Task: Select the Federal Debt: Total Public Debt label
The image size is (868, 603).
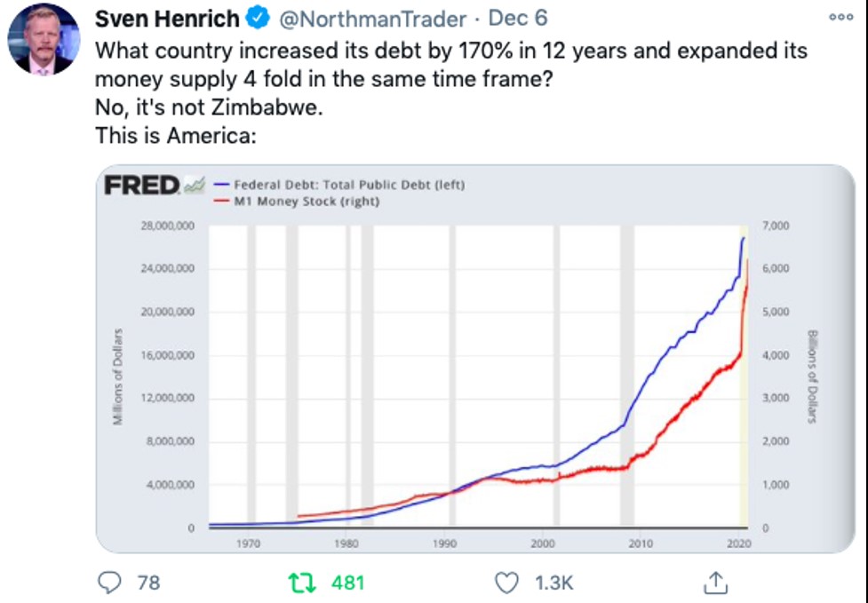Action: point(349,185)
